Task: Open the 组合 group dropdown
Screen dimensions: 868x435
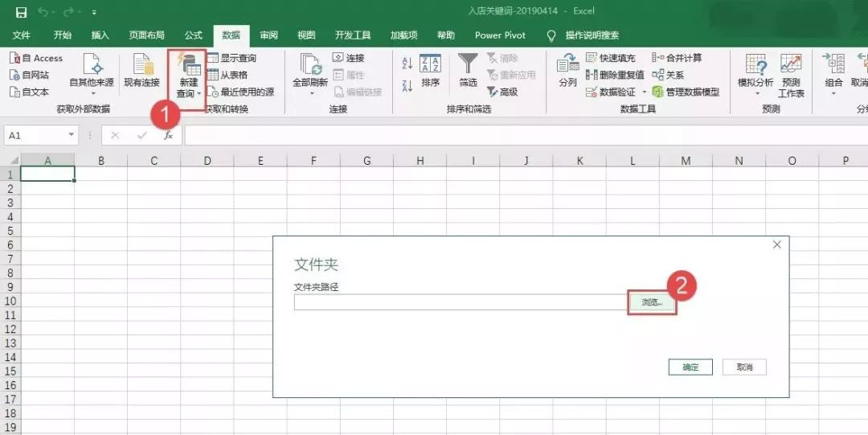Action: coord(833,75)
